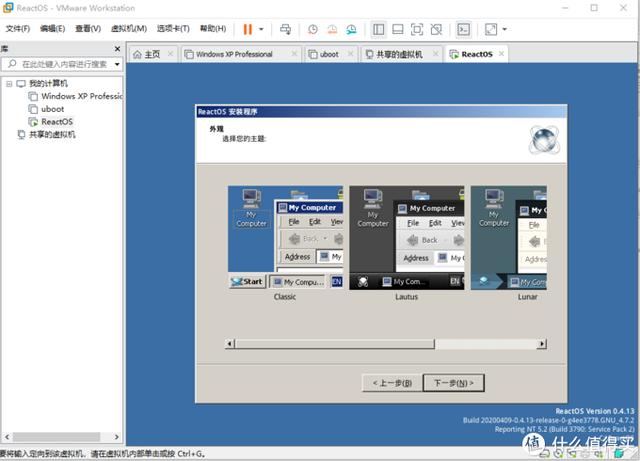Choose the Lautus theme thumbnail
This screenshot has width=640, height=461.
point(407,238)
